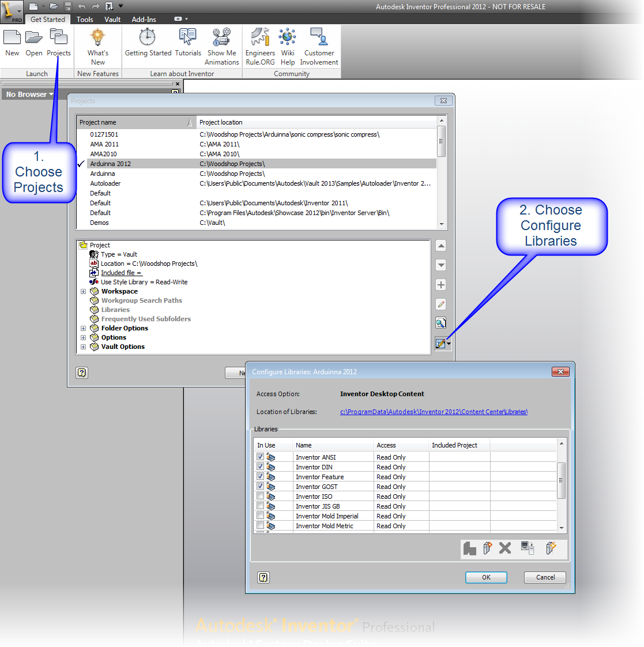Enable the Inventor Mold Imperial library

point(260,516)
